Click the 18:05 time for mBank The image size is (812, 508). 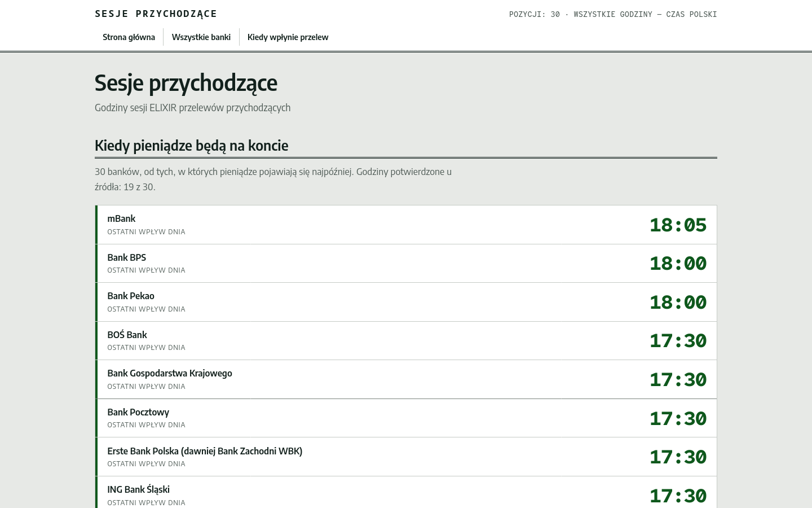678,225
